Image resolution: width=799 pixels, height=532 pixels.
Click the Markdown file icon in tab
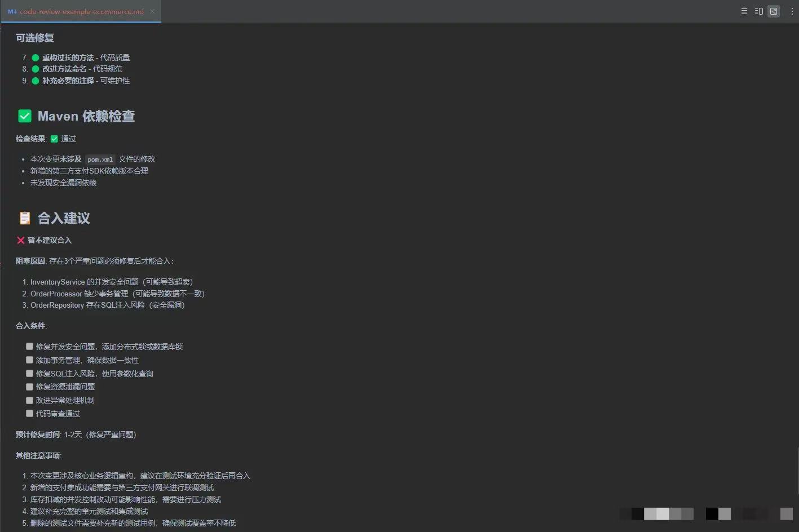click(x=12, y=11)
